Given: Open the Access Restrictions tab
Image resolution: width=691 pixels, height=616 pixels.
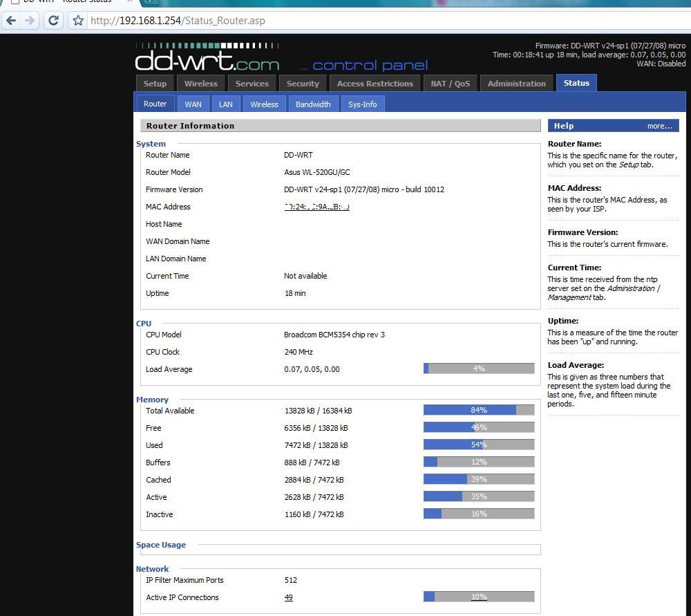Looking at the screenshot, I should point(375,84).
